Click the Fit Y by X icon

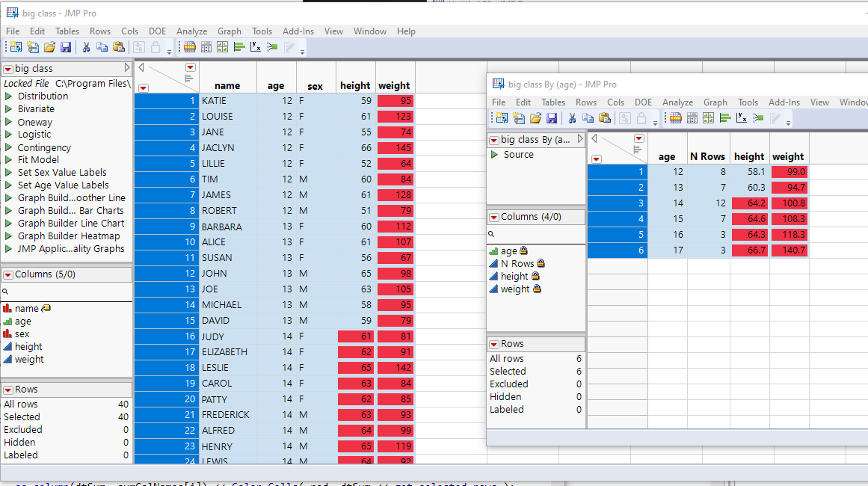tap(255, 48)
